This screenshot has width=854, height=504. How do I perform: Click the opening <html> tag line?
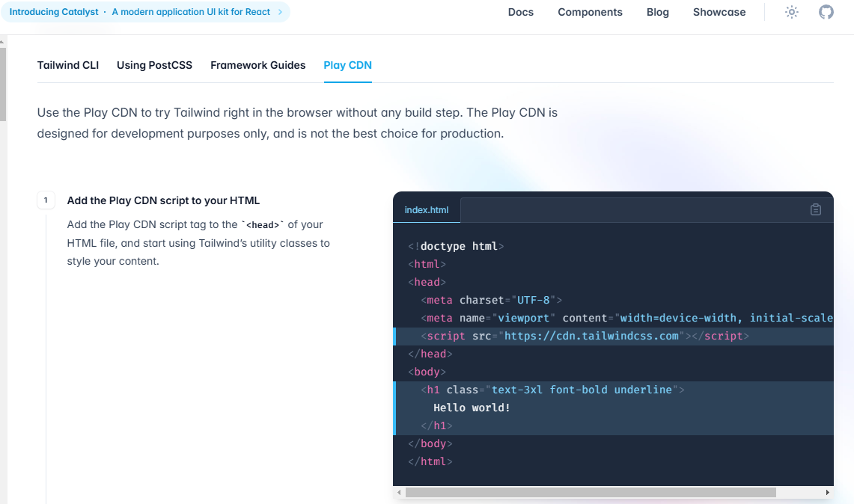point(427,264)
